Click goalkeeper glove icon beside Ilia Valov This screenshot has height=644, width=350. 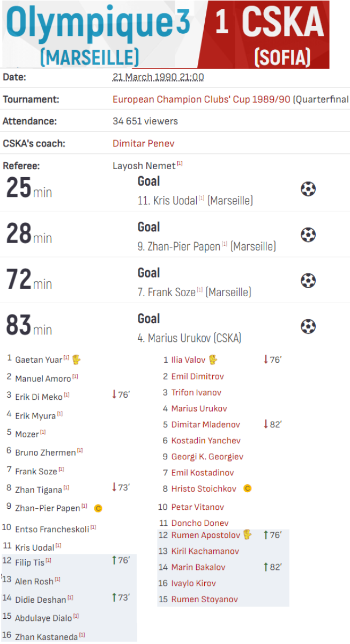(213, 360)
